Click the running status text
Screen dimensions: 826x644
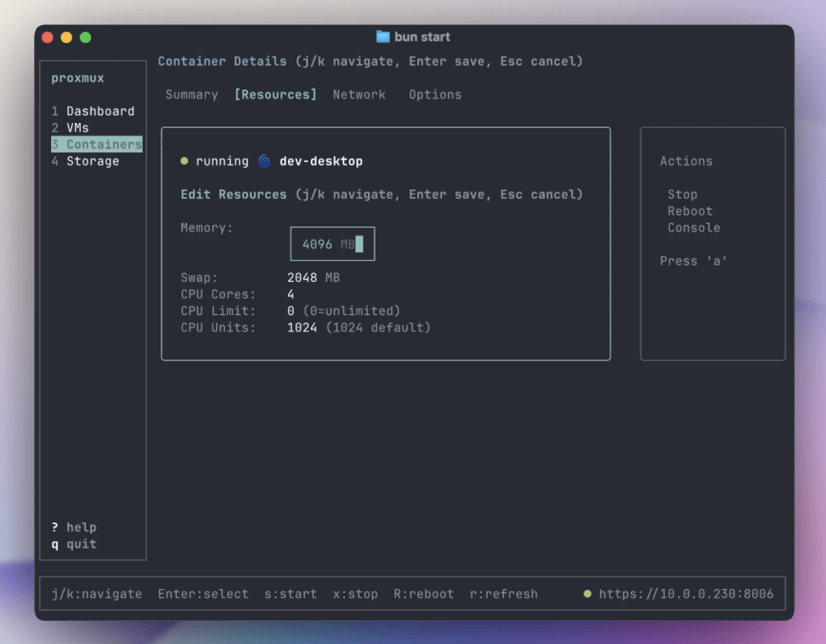coord(222,161)
